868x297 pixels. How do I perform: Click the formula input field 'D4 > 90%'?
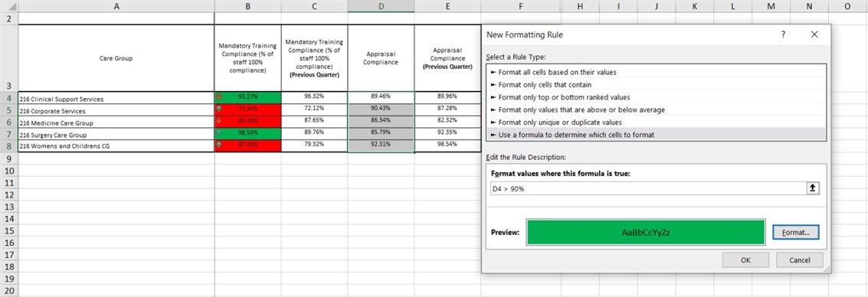[648, 188]
